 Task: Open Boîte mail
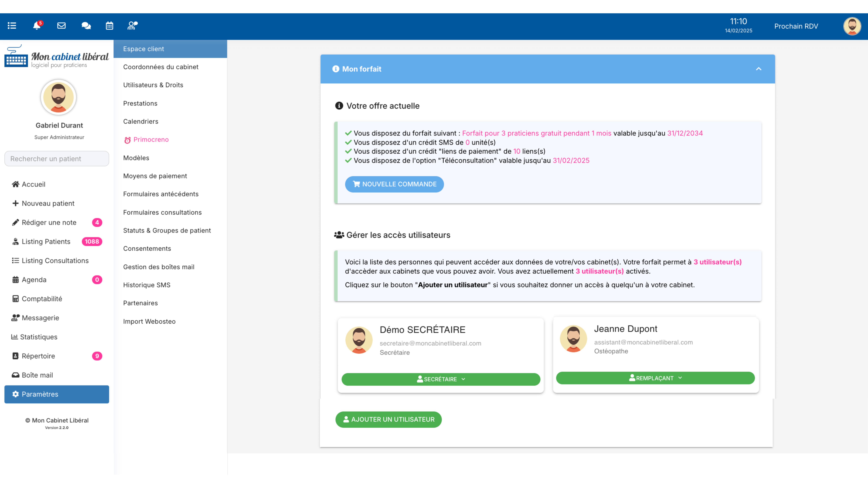57,375
